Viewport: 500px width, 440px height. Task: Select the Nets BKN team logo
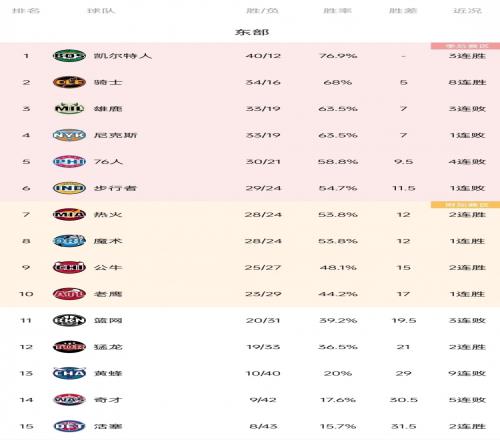click(x=69, y=320)
